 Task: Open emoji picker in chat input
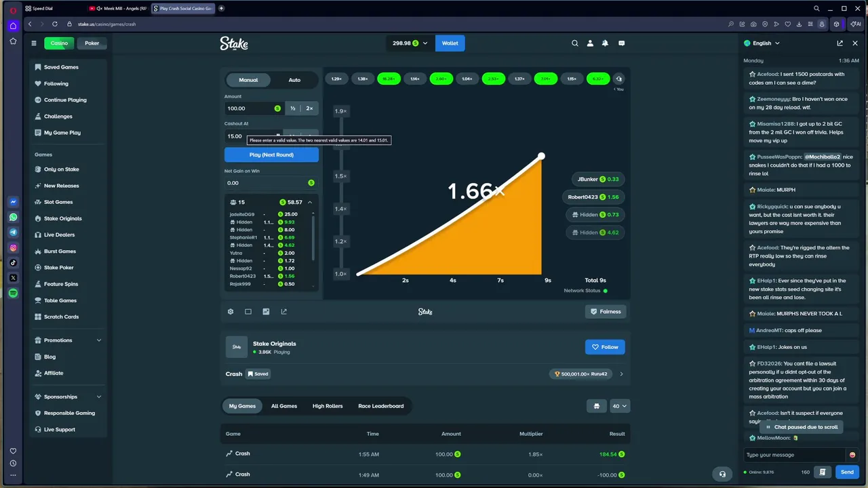pyautogui.click(x=852, y=455)
